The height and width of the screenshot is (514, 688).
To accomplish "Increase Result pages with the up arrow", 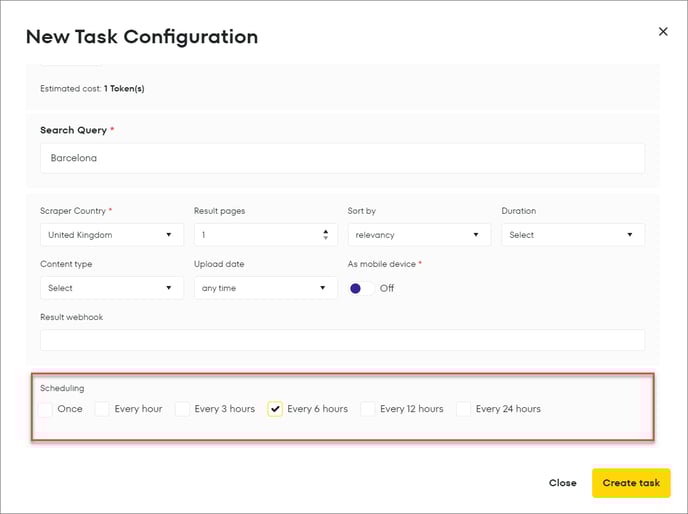I will pyautogui.click(x=325, y=231).
